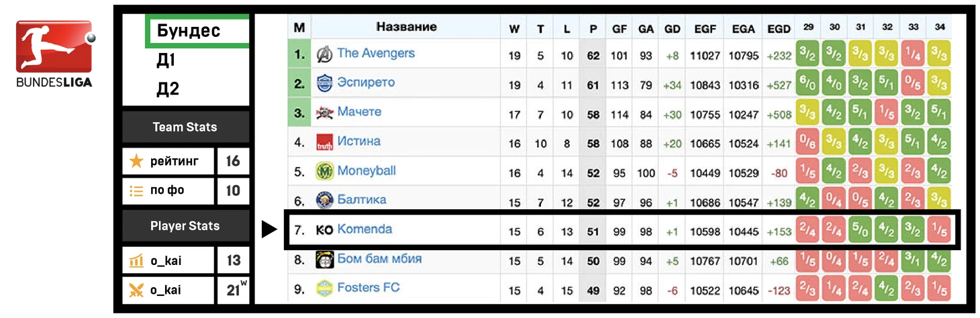Image resolution: width=980 pixels, height=318 pixels.
Task: Click the Bundesliga logo
Action: pyautogui.click(x=55, y=53)
